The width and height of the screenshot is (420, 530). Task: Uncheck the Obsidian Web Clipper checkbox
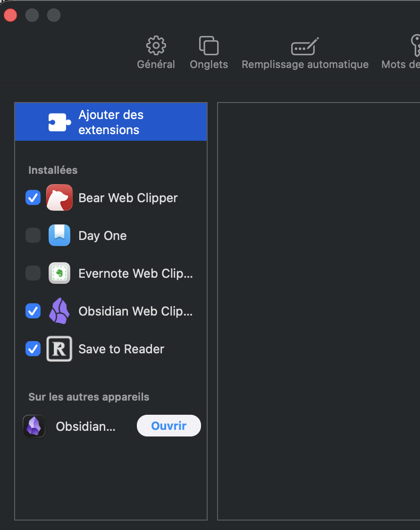(x=33, y=311)
